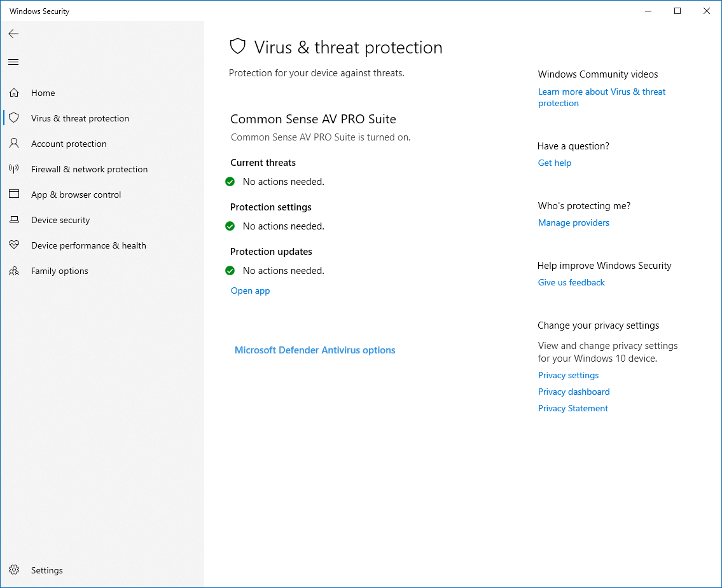Screen dimensions: 722x588
Task: Open Common Sense AV app link
Action: [x=250, y=291]
